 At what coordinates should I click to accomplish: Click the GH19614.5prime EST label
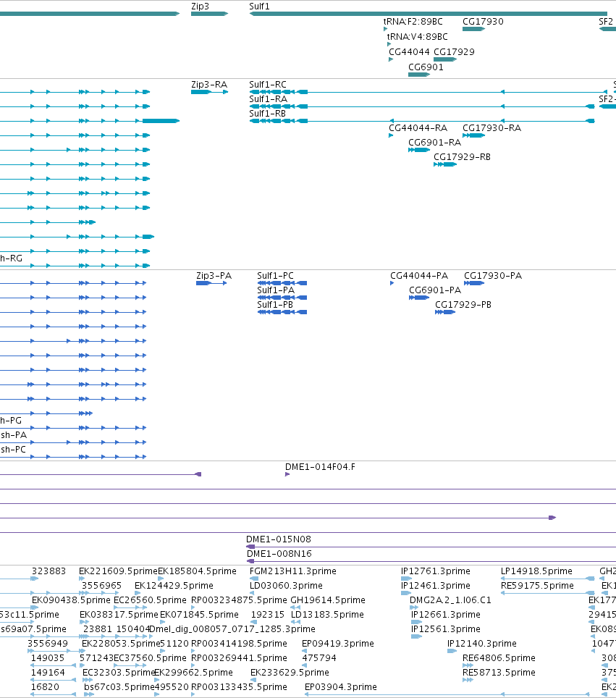pos(328,600)
